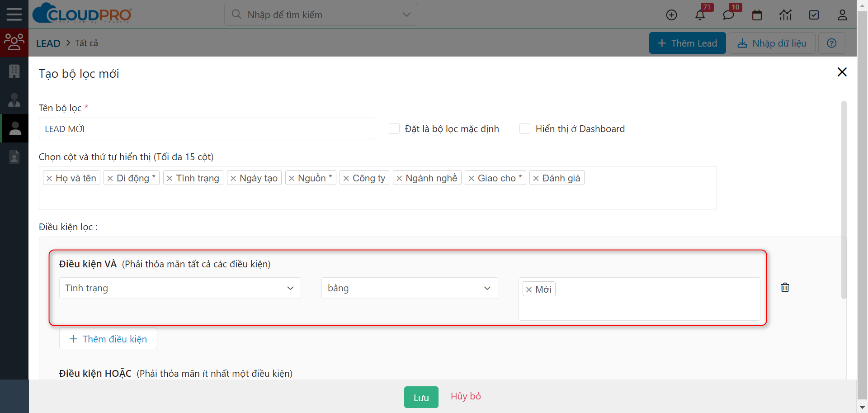This screenshot has width=868, height=413.
Task: Open notifications bell with 71 badge
Action: 700,15
